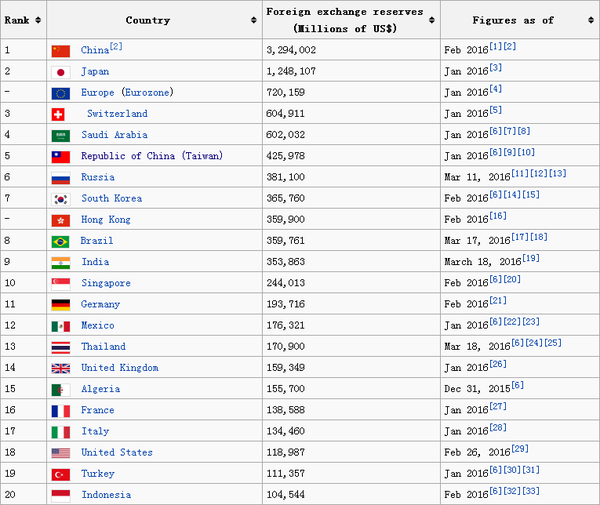
Task: Open the Russia country link
Action: [x=98, y=177]
